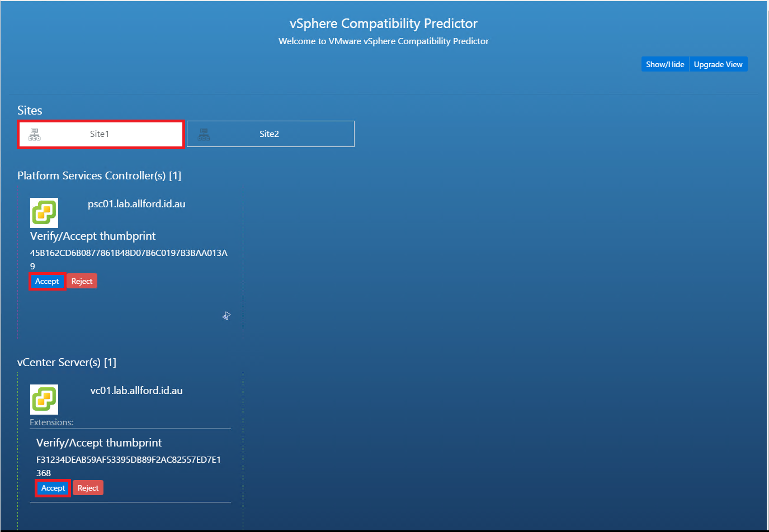
Task: Click the Extensions: label
Action: coord(51,422)
